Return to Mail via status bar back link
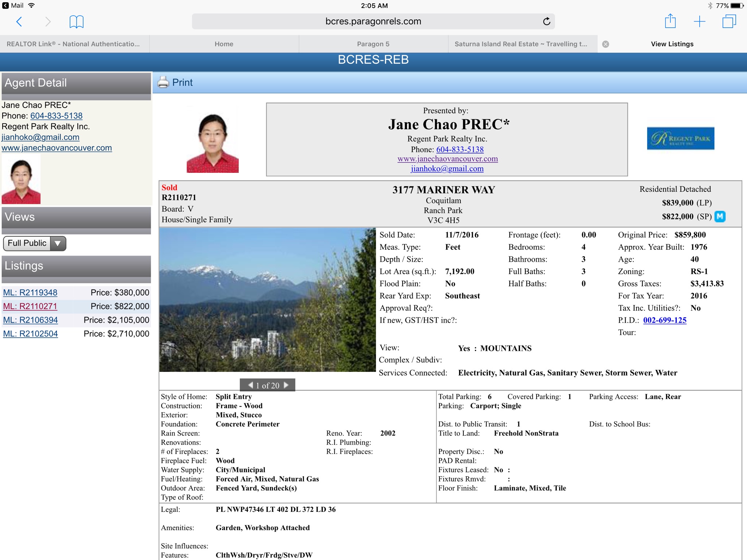Viewport: 747px width, 560px height. (13, 5)
